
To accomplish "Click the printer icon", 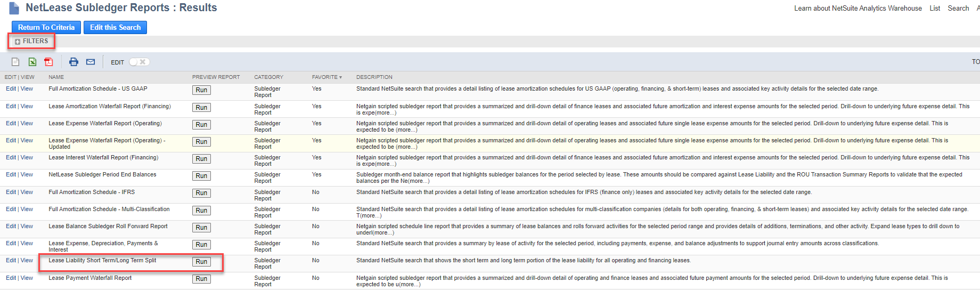I will pos(73,62).
